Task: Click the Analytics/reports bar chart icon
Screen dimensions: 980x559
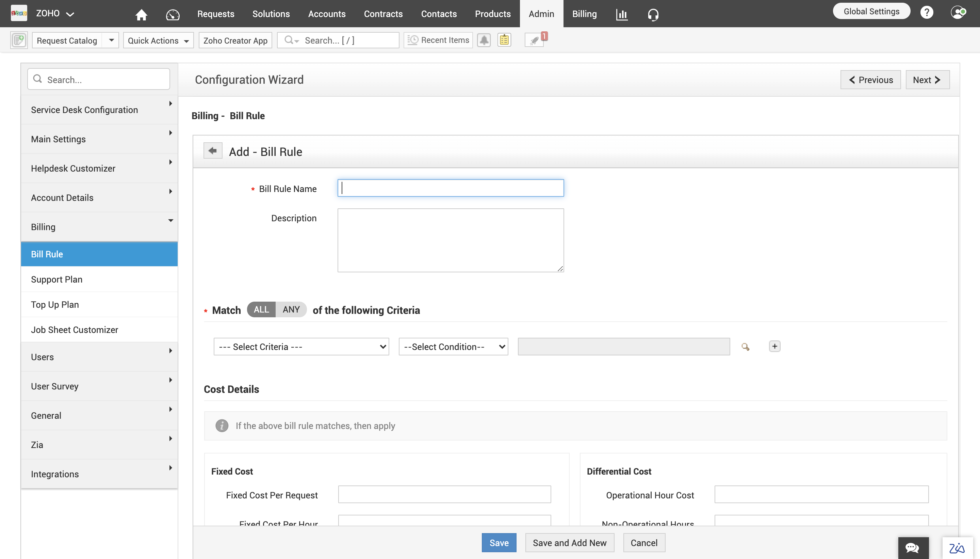Action: pyautogui.click(x=621, y=14)
